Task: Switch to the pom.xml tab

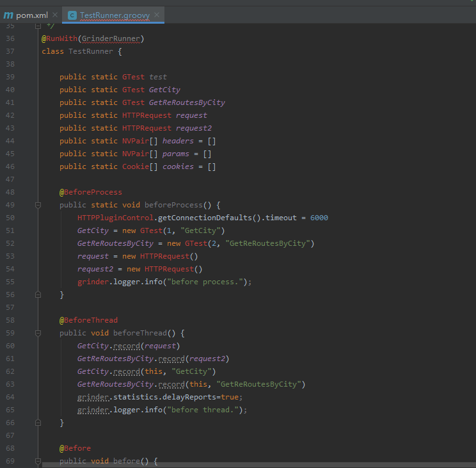Action: [32, 15]
